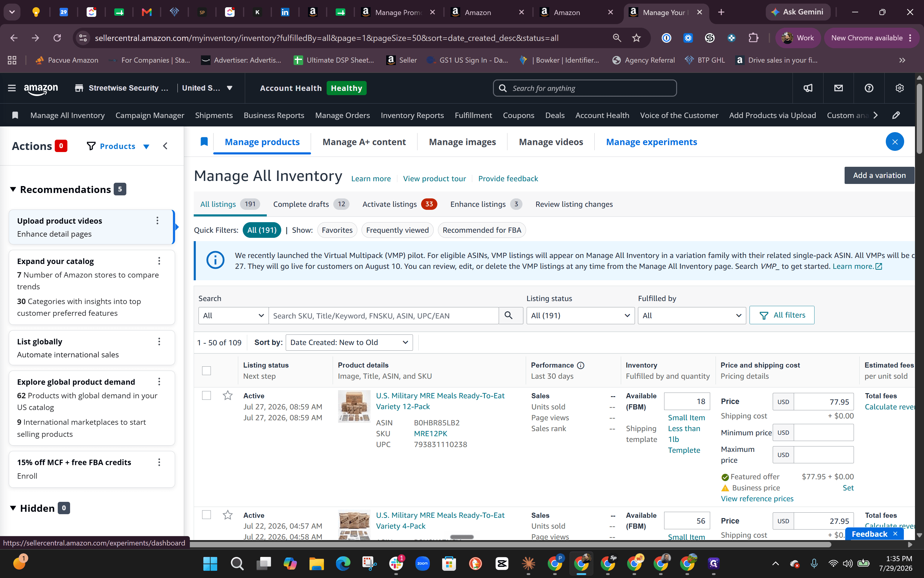This screenshot has height=578, width=924.
Task: Open SKU MRE12PK link
Action: point(430,433)
